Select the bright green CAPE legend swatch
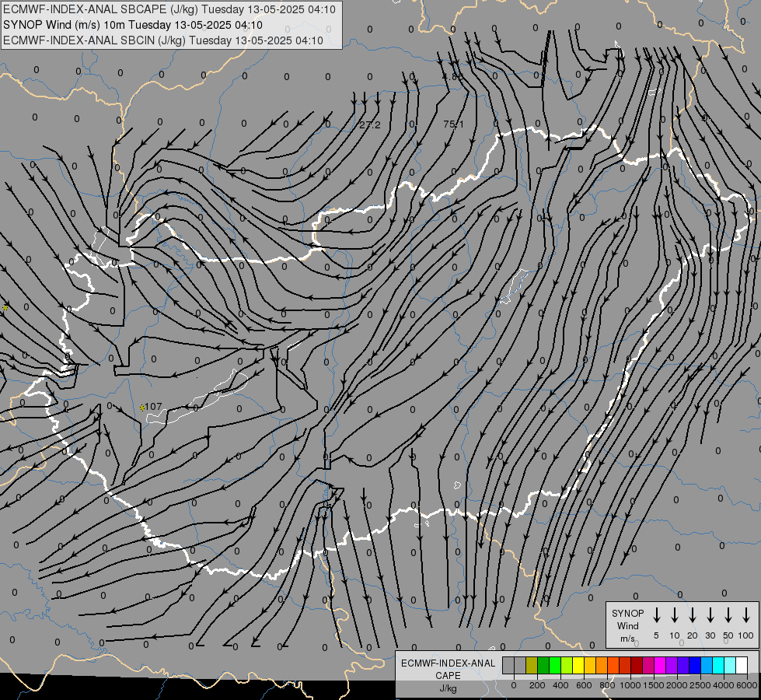The image size is (761, 700). [x=555, y=665]
